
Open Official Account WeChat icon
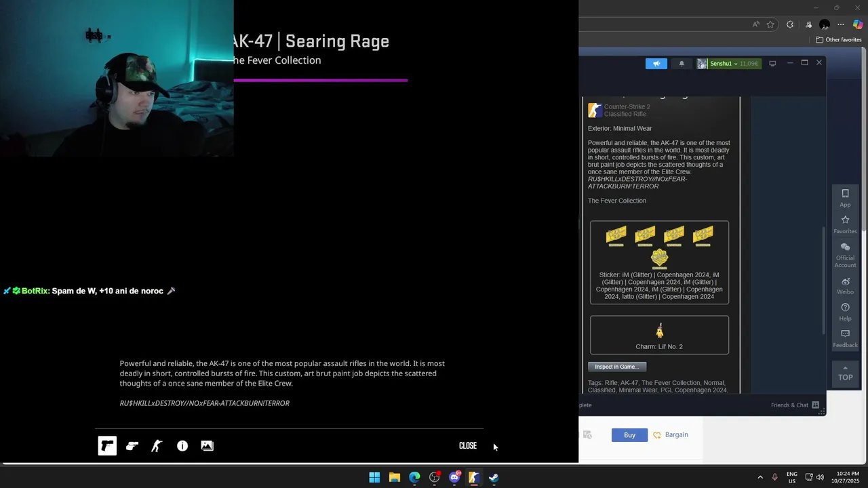(x=845, y=255)
